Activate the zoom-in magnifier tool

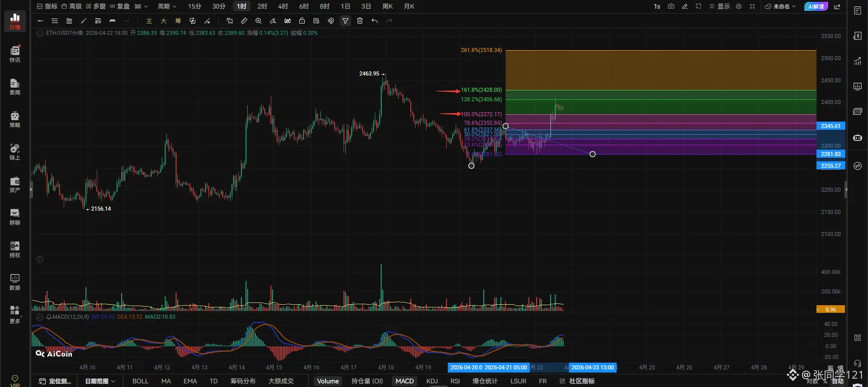click(x=259, y=21)
